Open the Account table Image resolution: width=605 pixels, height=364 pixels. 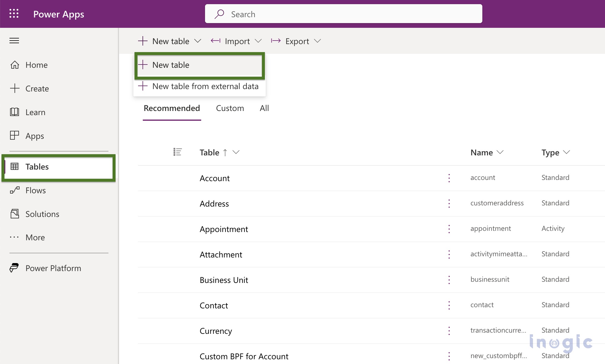click(x=215, y=178)
